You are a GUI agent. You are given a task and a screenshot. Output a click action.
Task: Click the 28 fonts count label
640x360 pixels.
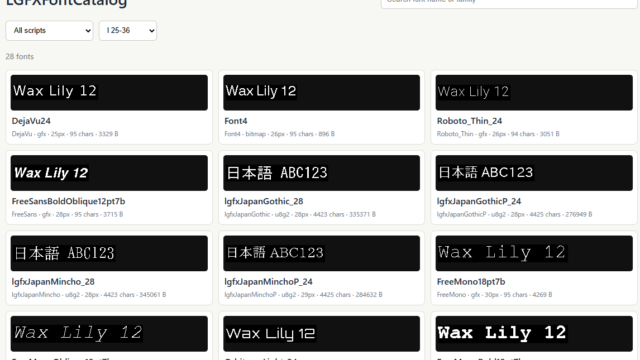(x=20, y=57)
